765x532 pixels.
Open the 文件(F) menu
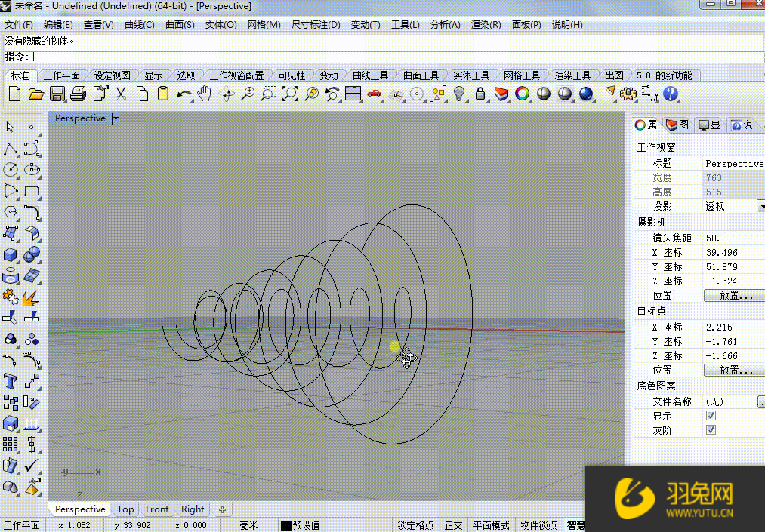pyautogui.click(x=19, y=25)
